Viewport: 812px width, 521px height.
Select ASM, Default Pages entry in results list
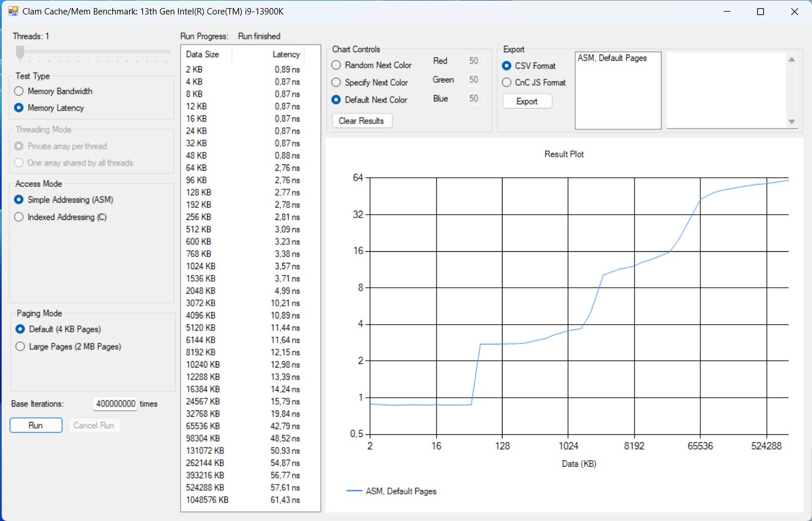(x=612, y=58)
